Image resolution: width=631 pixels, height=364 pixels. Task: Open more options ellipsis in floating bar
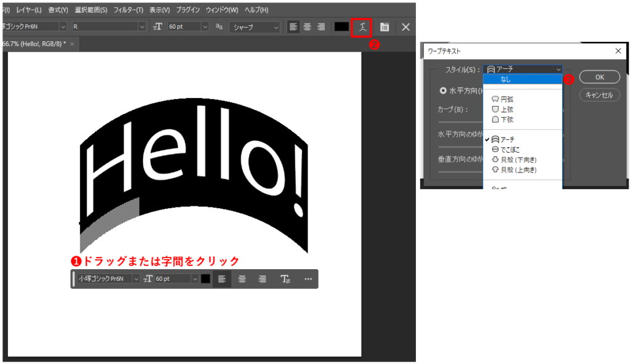pyautogui.click(x=308, y=279)
